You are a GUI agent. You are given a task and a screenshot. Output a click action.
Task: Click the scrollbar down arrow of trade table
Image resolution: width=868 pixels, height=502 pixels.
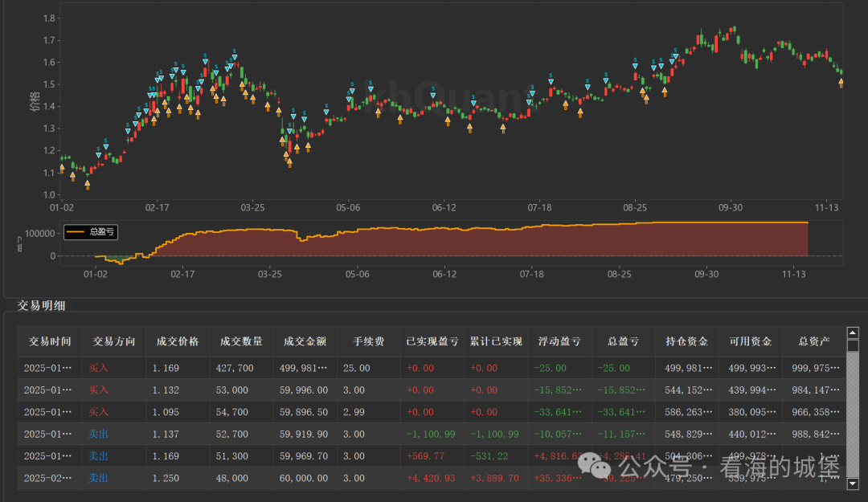tap(853, 484)
